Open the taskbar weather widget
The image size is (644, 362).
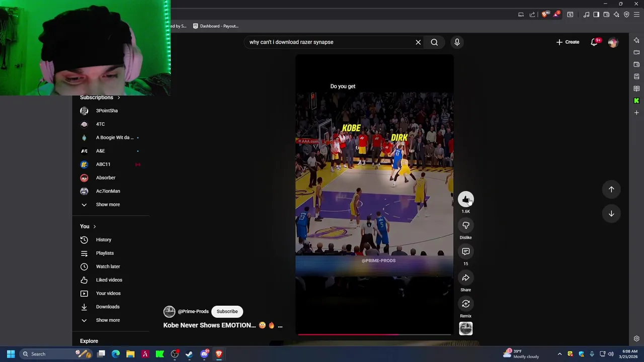[522, 354]
